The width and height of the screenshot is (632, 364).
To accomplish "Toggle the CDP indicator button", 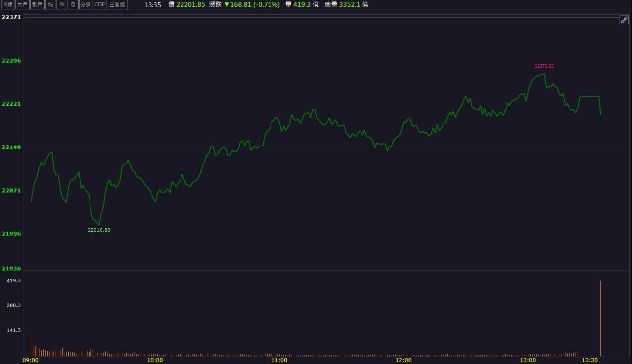I will pos(99,4).
